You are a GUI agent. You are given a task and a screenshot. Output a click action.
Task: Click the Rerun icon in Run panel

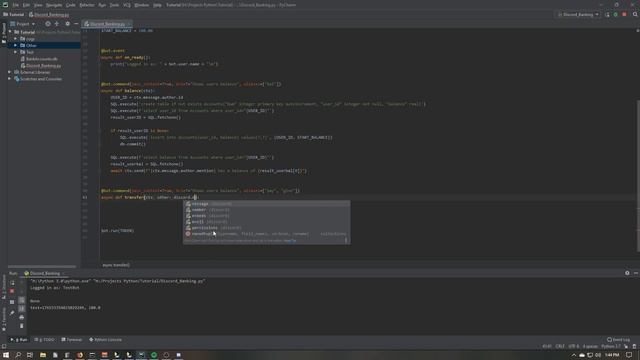click(12, 283)
